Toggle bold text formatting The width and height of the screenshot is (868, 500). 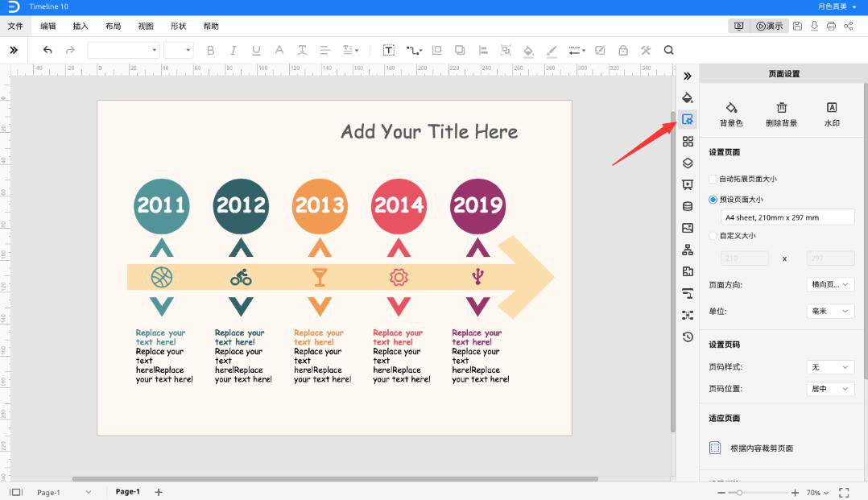coord(210,51)
